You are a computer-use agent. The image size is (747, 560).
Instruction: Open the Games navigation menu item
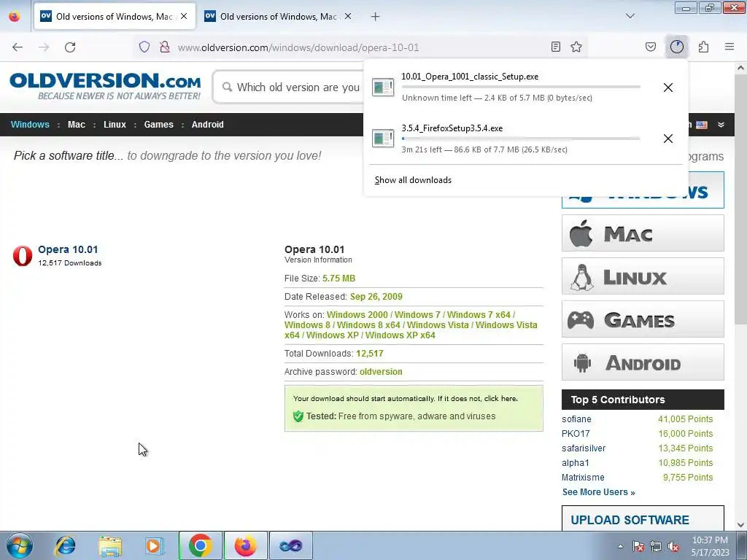(158, 124)
